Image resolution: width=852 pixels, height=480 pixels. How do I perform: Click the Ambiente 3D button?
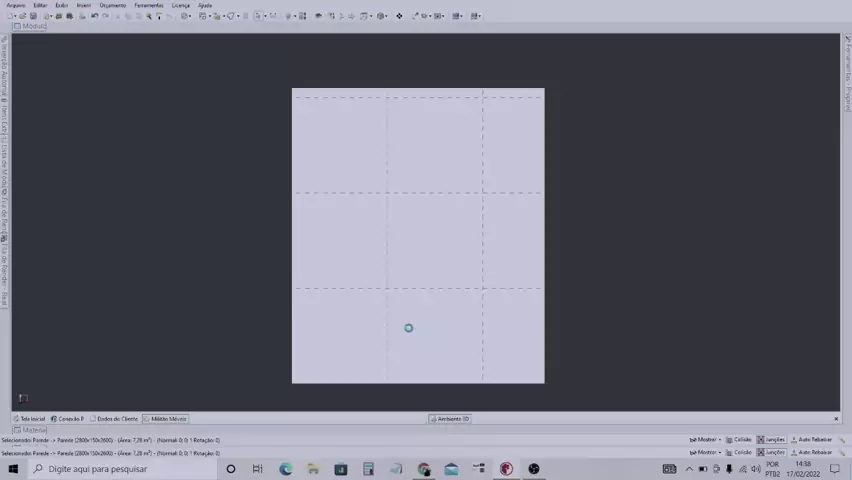(x=450, y=419)
